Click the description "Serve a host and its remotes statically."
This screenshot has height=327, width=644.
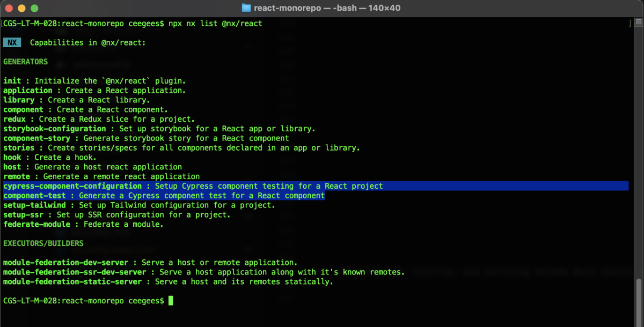coord(244,282)
